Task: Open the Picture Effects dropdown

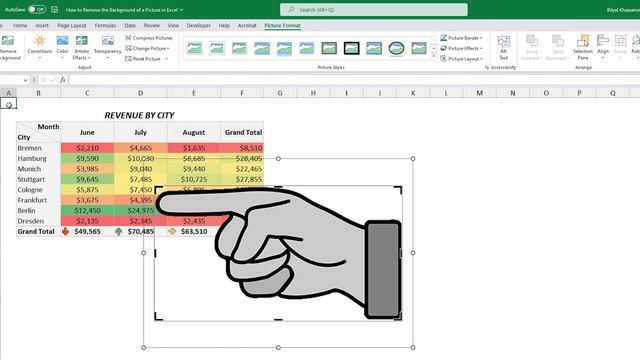Action: tap(462, 49)
